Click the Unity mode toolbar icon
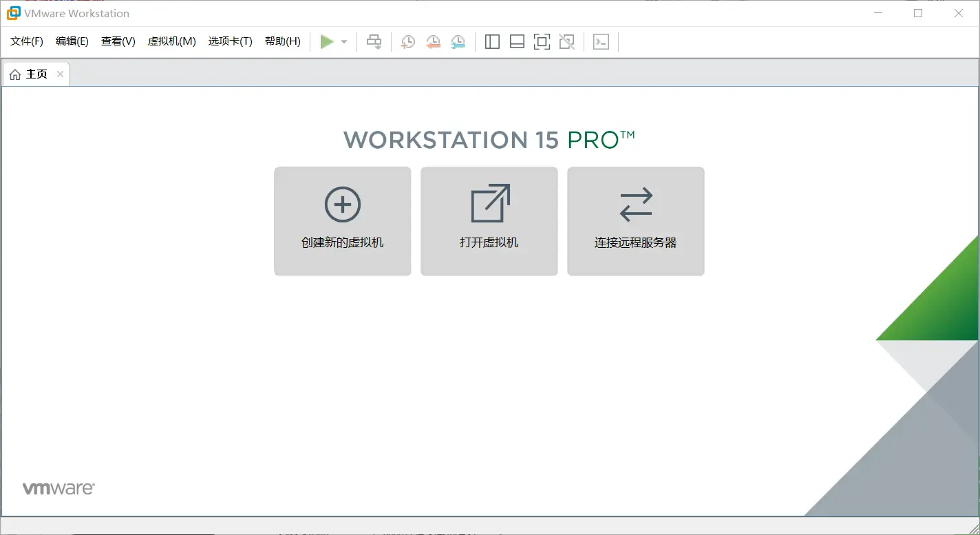The image size is (980, 535). coord(566,42)
